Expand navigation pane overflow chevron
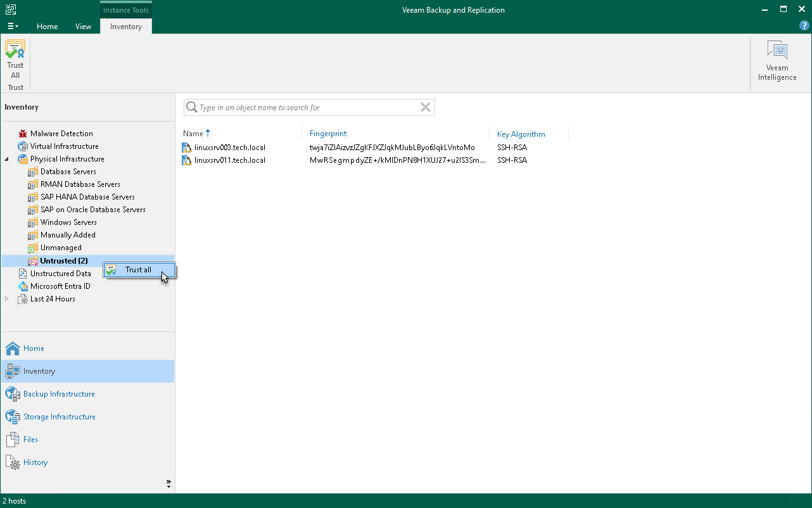 (168, 483)
